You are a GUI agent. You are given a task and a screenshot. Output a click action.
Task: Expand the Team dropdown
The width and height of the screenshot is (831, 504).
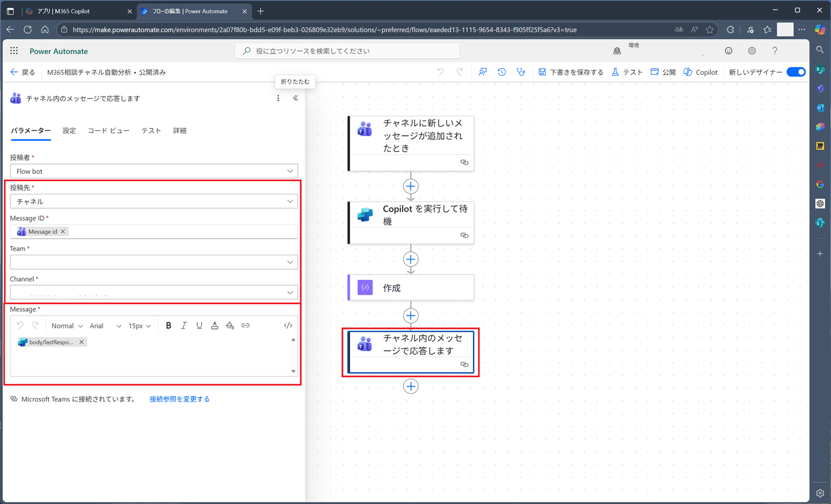pos(153,262)
